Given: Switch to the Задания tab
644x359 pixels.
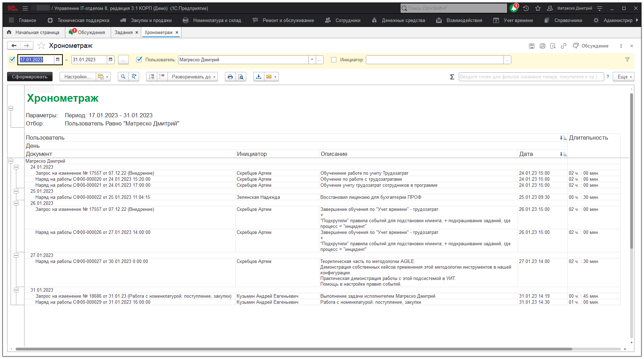Looking at the screenshot, I should pyautogui.click(x=123, y=33).
